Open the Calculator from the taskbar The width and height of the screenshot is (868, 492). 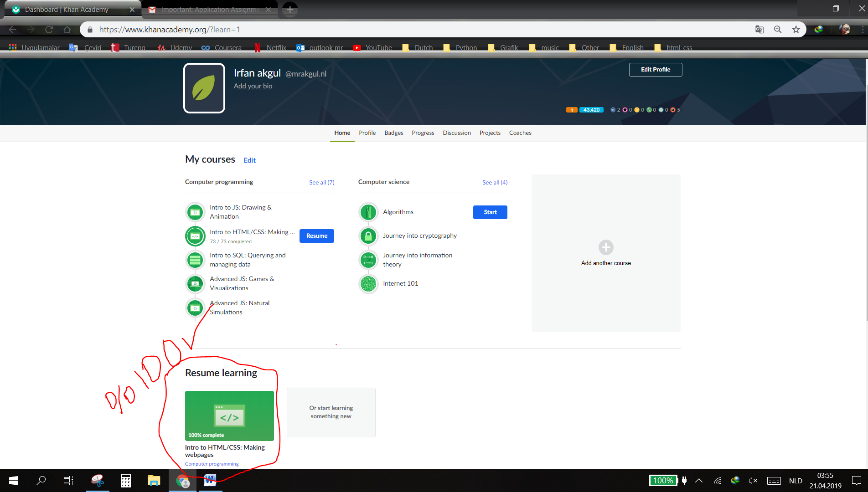[x=126, y=481]
